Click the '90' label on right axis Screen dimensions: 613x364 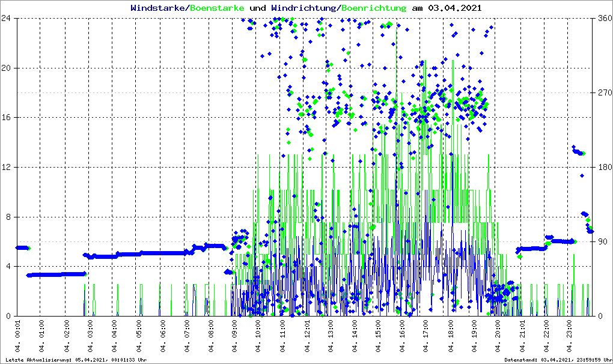point(602,241)
